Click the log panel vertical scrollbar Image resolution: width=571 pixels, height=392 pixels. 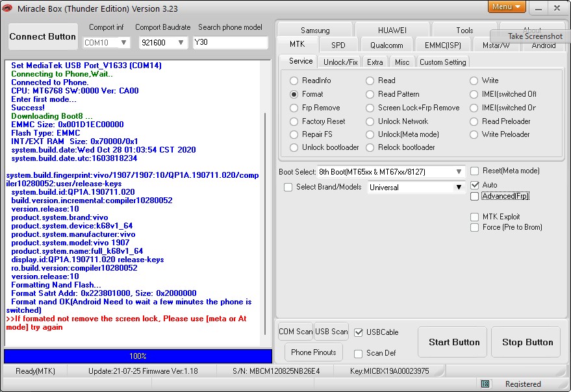point(265,223)
